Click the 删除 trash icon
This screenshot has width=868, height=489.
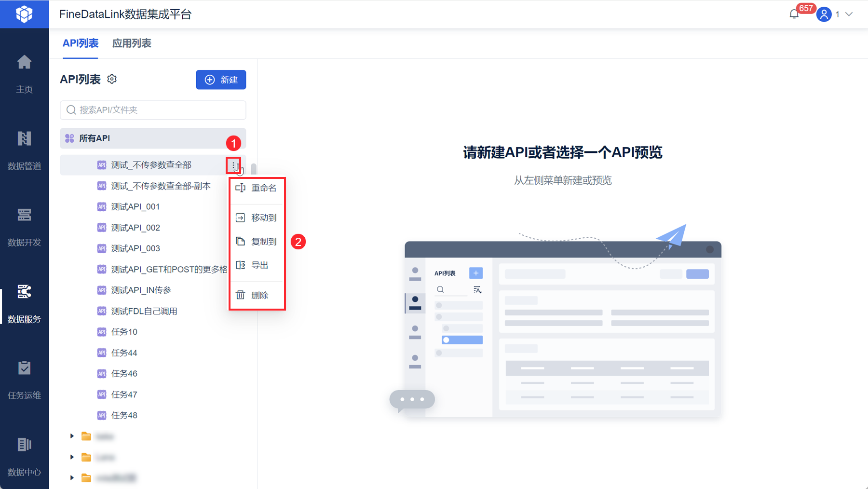240,295
